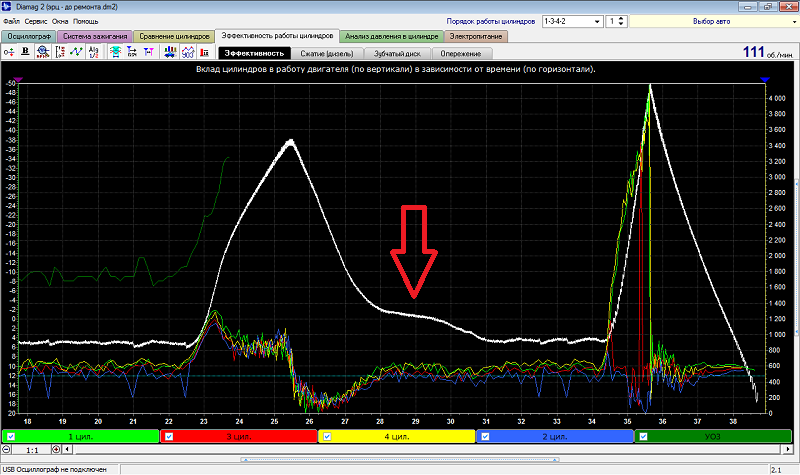Click the dark green УОЗ legend bar

pos(713,437)
